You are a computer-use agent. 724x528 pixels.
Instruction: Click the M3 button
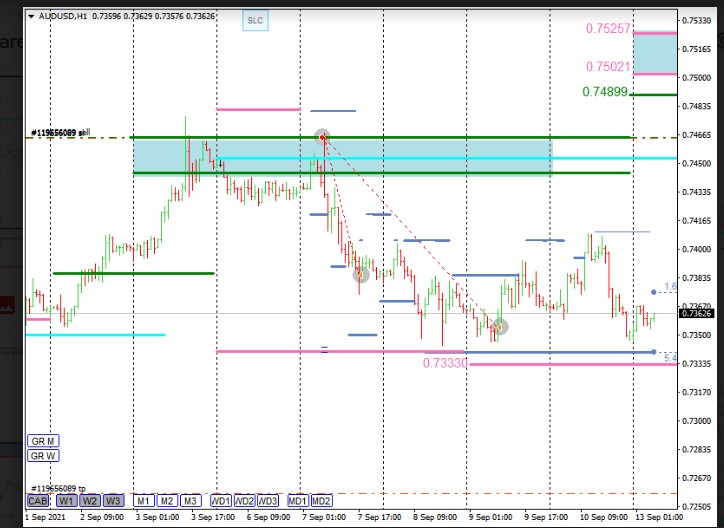pos(191,500)
